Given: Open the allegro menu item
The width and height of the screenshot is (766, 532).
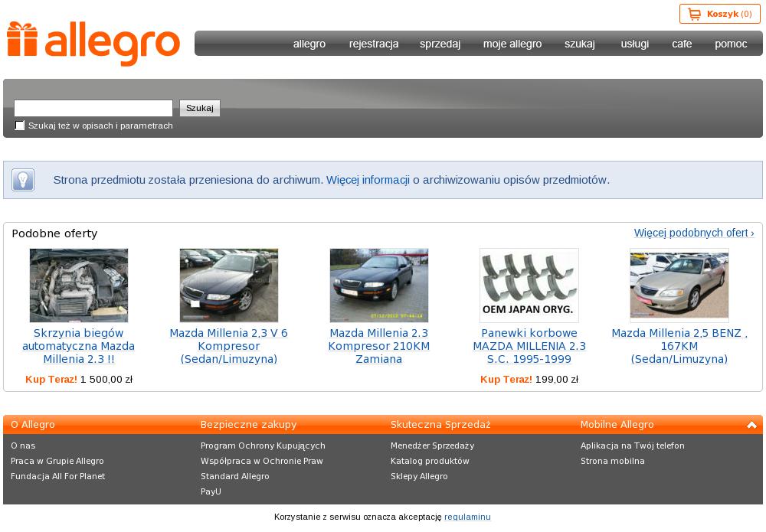Looking at the screenshot, I should pos(309,44).
